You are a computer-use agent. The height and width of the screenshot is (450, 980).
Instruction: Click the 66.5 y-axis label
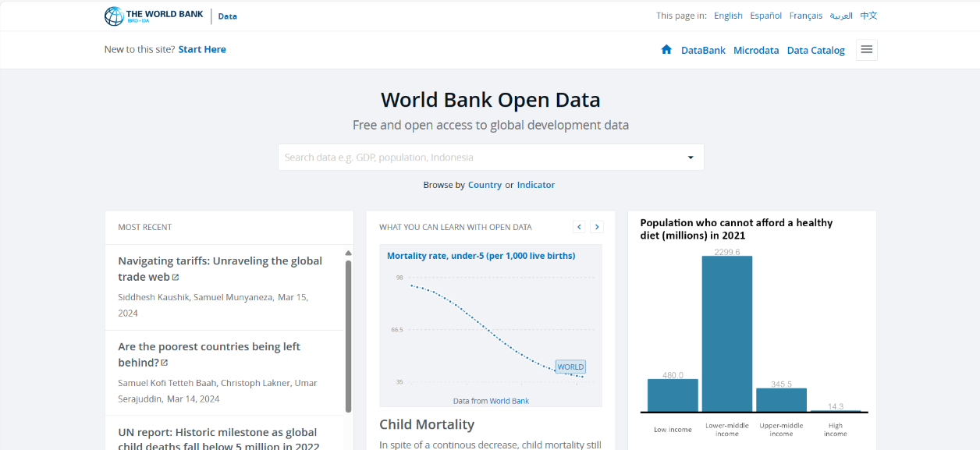(x=398, y=330)
